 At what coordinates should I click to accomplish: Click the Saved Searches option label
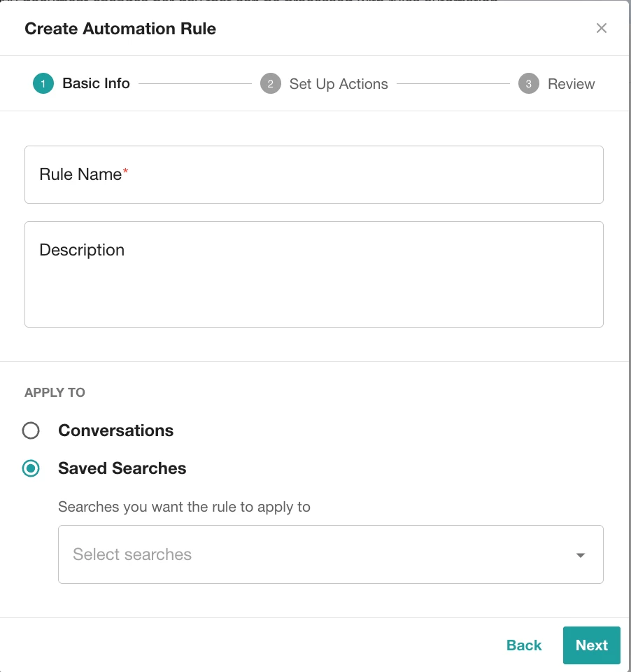(x=122, y=468)
